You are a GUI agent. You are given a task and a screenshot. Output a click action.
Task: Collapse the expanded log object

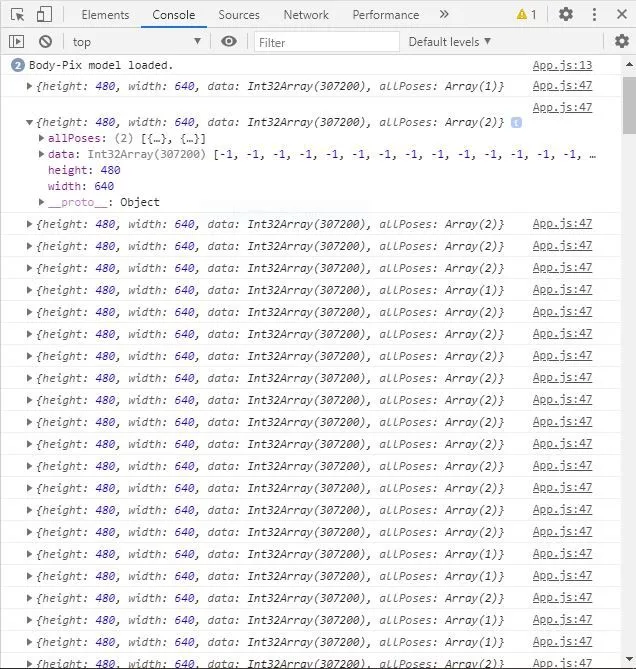[x=29, y=123]
